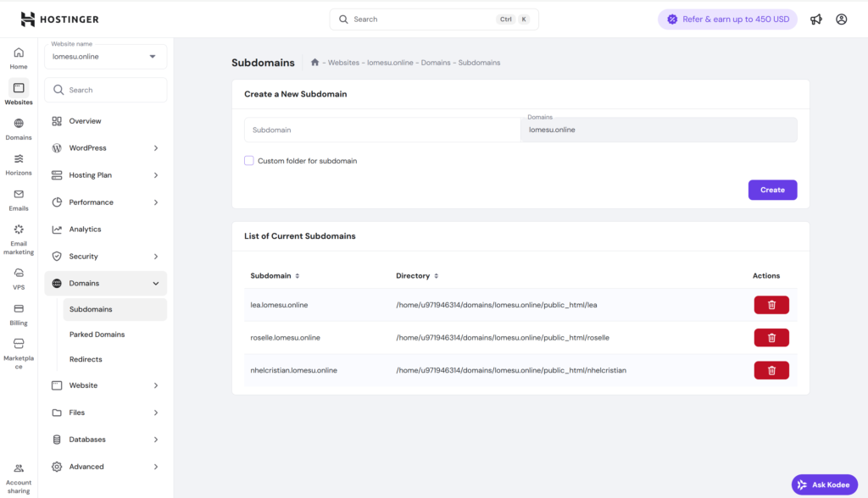Click the home breadcrumb icon
The width and height of the screenshot is (868, 498).
click(315, 63)
